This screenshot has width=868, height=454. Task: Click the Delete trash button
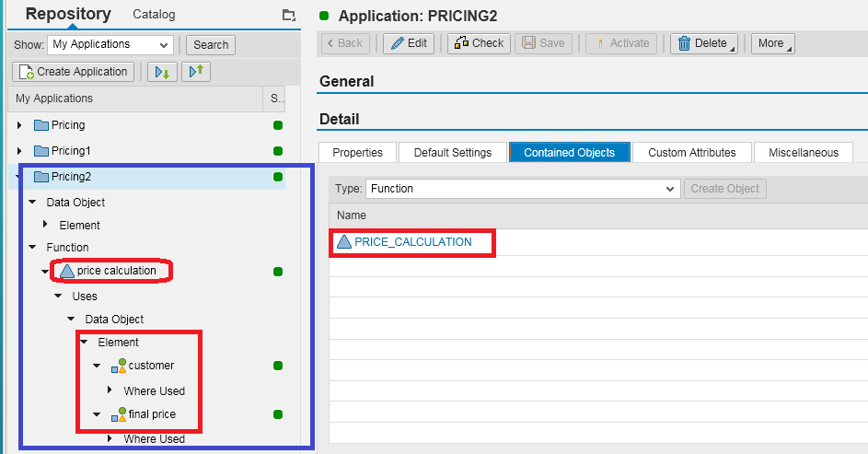tap(703, 43)
